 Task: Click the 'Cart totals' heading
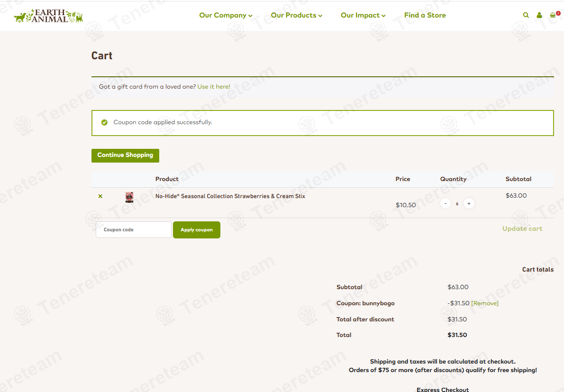pos(538,269)
